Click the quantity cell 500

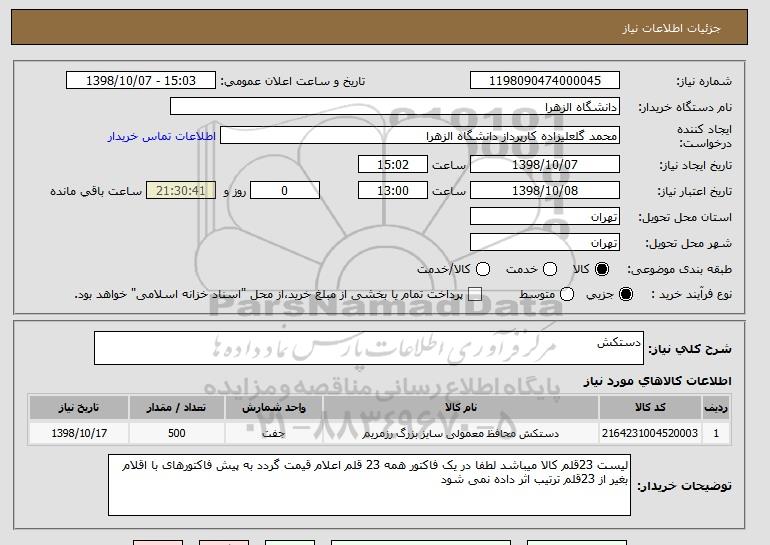point(177,433)
